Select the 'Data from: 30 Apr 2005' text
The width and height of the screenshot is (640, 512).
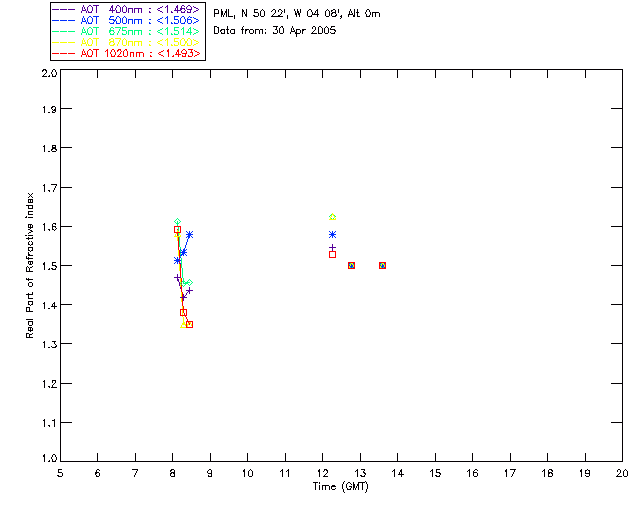pos(275,31)
